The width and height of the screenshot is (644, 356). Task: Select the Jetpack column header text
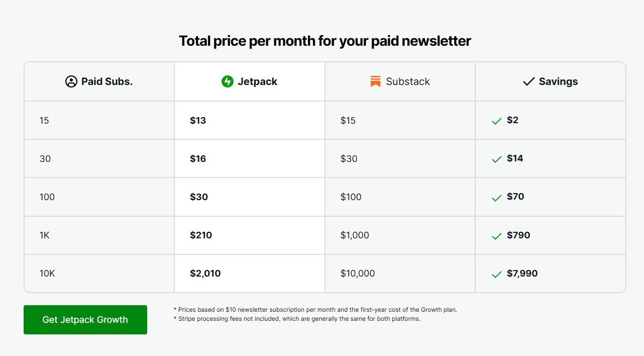point(257,81)
